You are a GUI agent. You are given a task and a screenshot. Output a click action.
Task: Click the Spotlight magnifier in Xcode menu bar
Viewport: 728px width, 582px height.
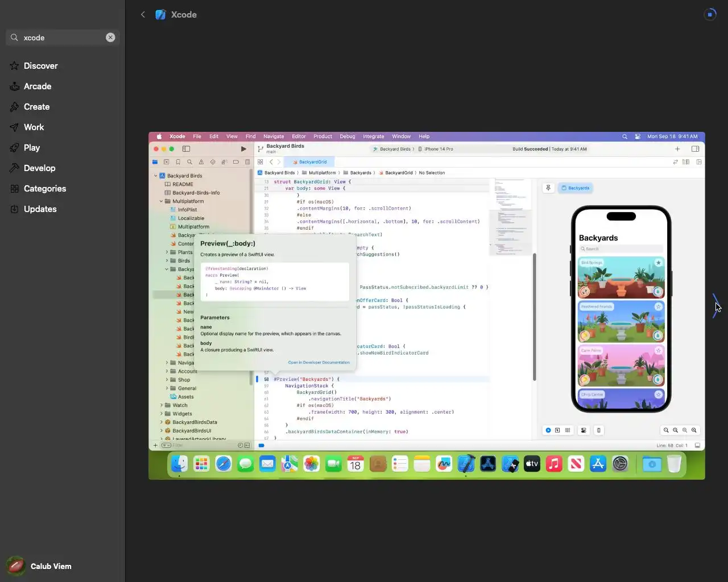pyautogui.click(x=624, y=136)
